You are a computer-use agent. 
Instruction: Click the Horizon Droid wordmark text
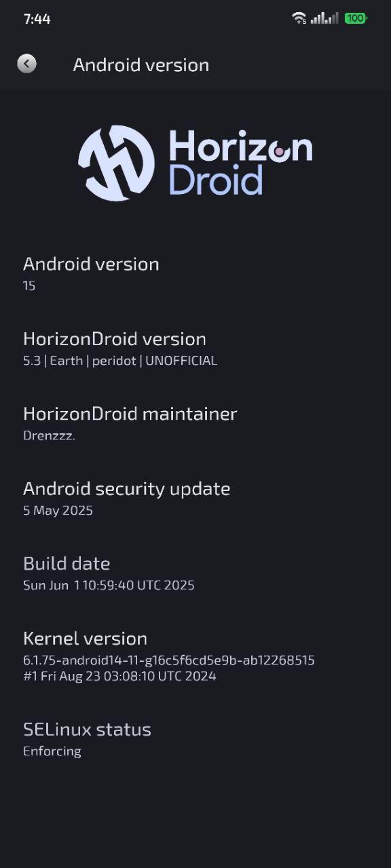pos(240,163)
